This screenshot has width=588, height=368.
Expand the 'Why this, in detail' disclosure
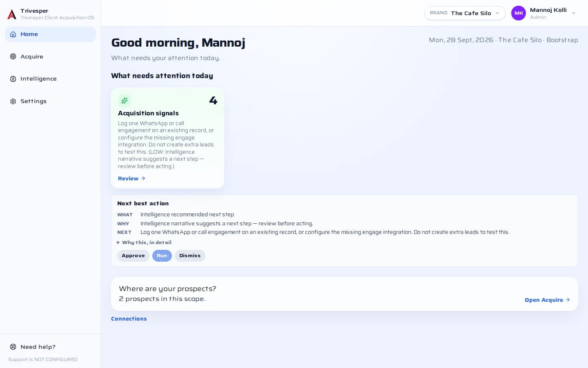click(144, 242)
